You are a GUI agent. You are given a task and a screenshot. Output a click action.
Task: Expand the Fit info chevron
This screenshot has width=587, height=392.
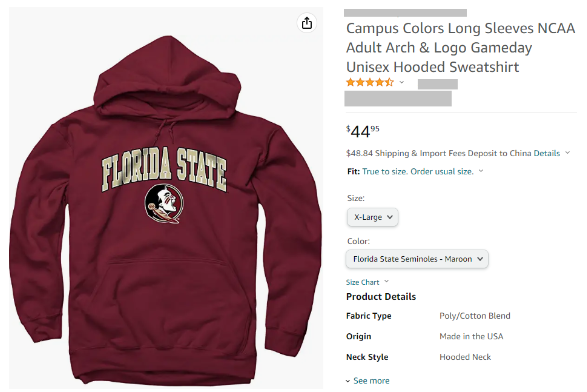point(481,171)
